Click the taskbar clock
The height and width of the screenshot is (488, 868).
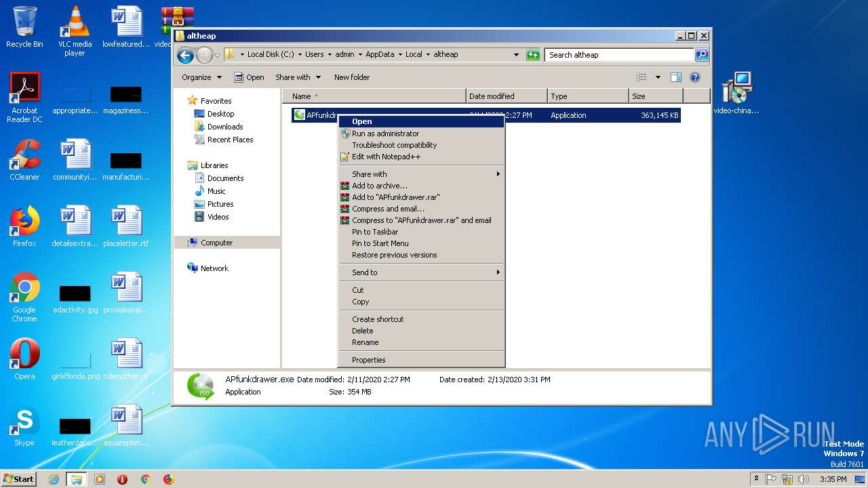point(833,479)
